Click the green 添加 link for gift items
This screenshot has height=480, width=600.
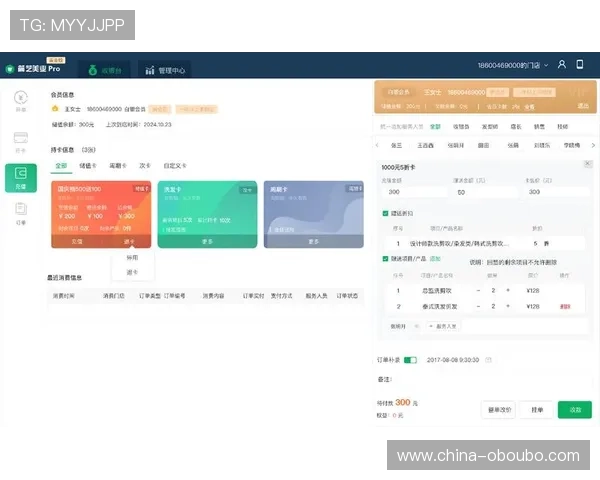(435, 259)
